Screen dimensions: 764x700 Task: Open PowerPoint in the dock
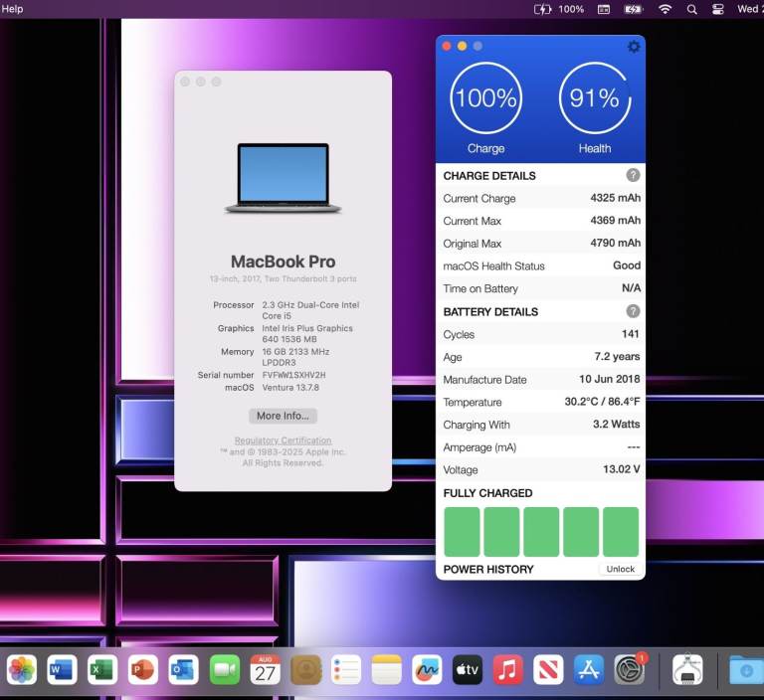pos(143,670)
